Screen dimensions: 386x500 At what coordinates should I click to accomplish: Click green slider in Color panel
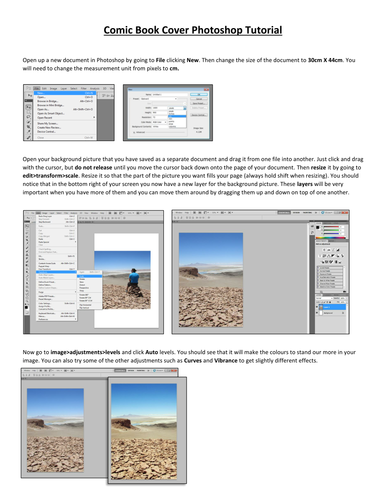331,230
